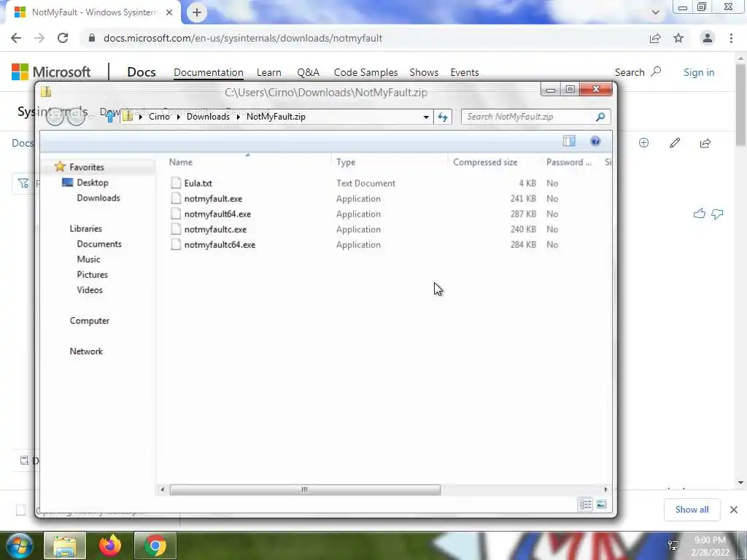The height and width of the screenshot is (560, 747).
Task: Open Pictures library
Action: [93, 274]
